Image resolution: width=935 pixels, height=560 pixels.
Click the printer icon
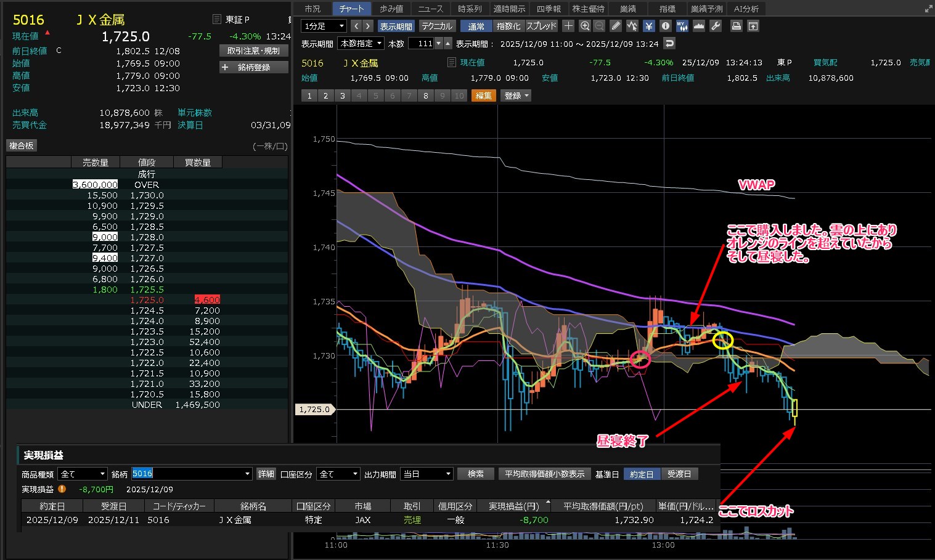pyautogui.click(x=736, y=26)
